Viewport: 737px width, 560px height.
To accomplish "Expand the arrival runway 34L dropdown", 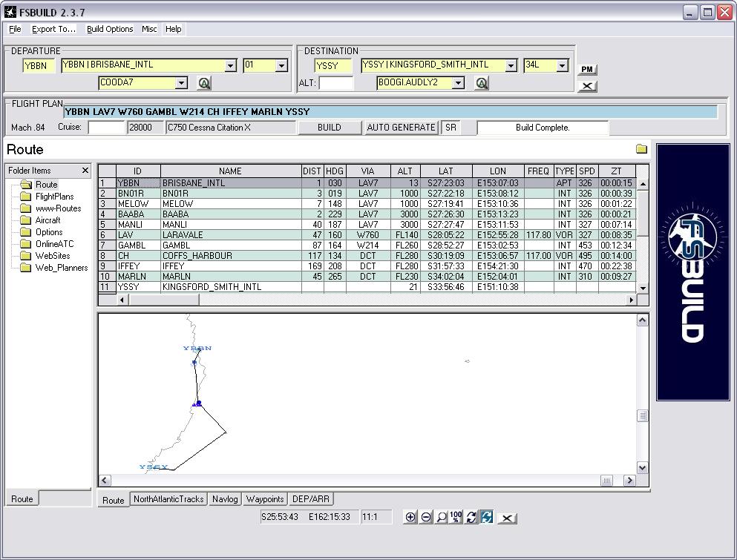I will (x=562, y=65).
